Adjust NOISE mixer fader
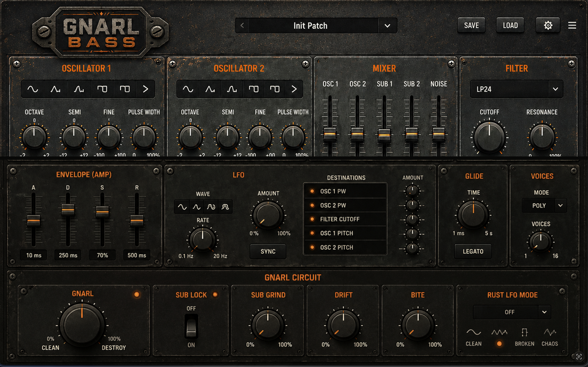588x367 pixels. (x=438, y=134)
